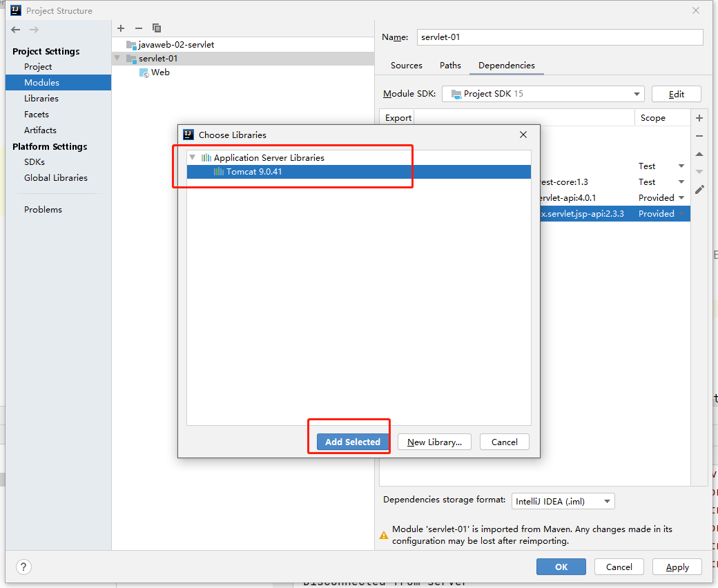Select the servlet-api:4.0.1 dependency row

pos(615,197)
